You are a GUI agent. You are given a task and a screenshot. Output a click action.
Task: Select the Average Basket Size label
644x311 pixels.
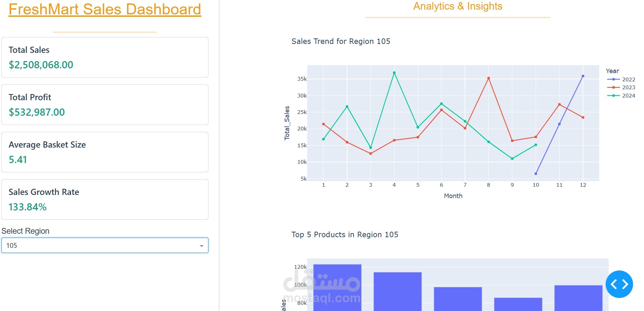tap(47, 145)
